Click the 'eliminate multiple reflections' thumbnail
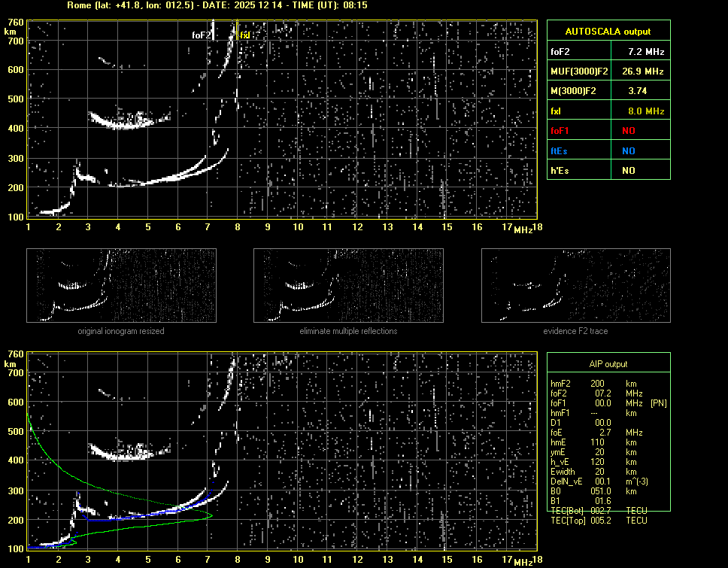 [348, 285]
